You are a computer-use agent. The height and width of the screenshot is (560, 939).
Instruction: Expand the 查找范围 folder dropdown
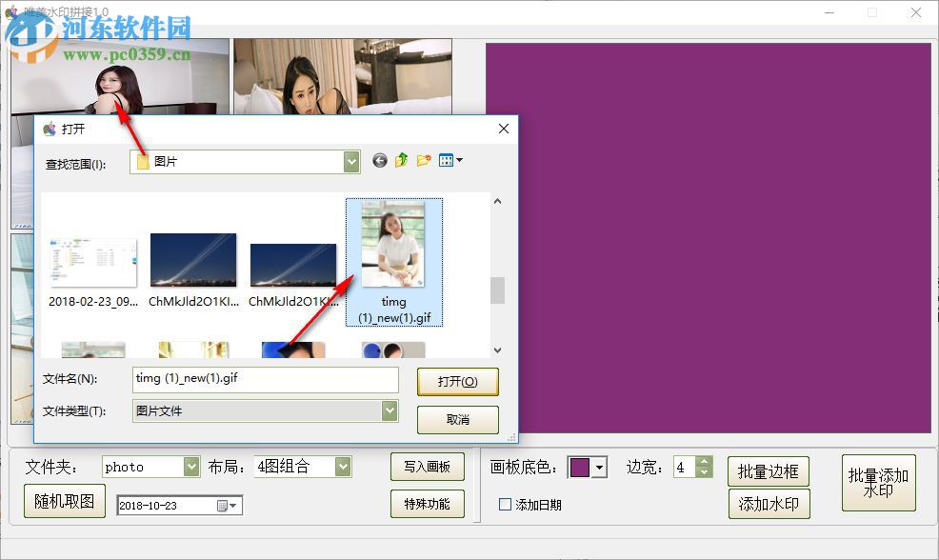(351, 162)
